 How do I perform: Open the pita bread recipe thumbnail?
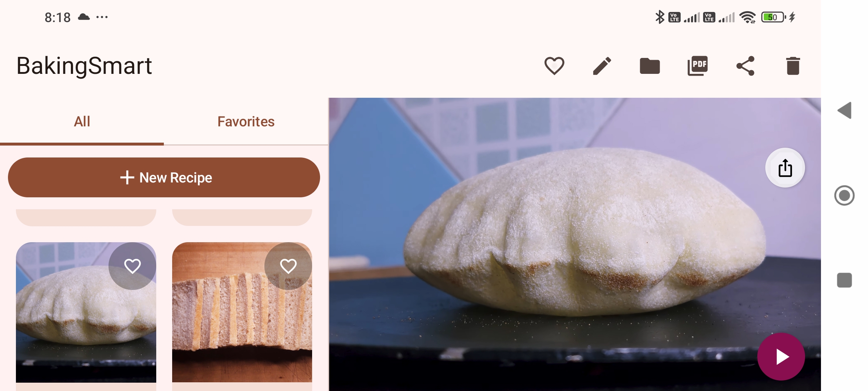point(86,312)
